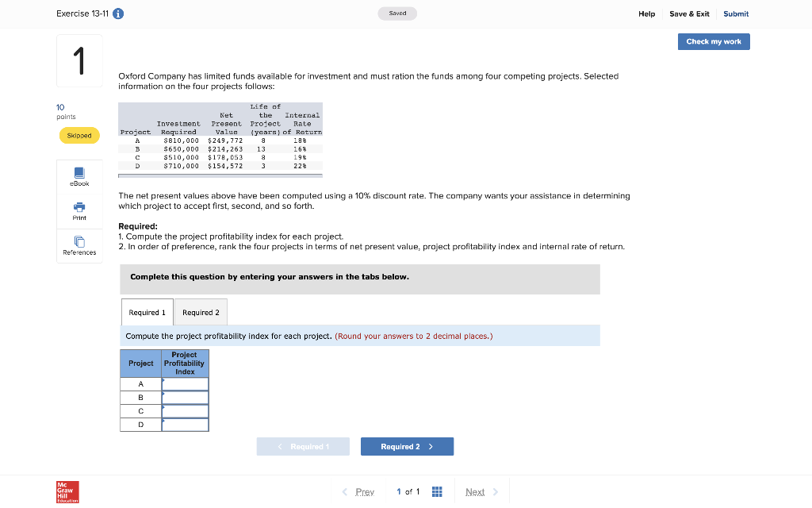Click the $214,263 net present value
The height and width of the screenshot is (508, 812).
point(225,148)
